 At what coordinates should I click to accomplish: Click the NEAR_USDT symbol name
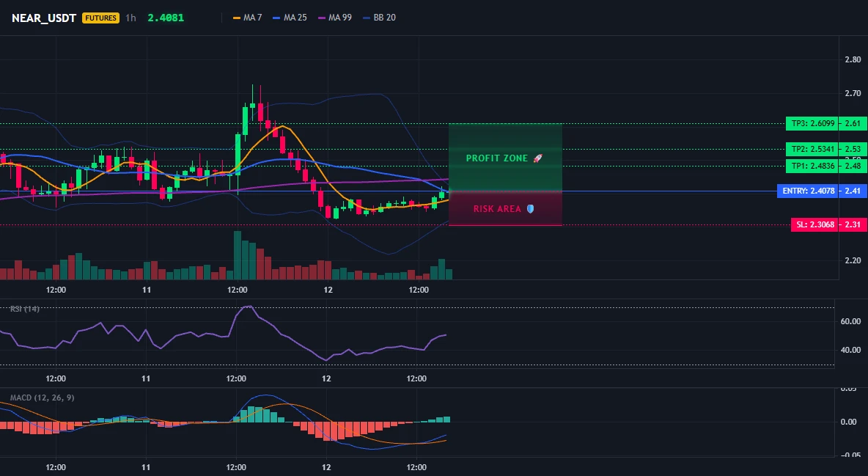coord(44,18)
